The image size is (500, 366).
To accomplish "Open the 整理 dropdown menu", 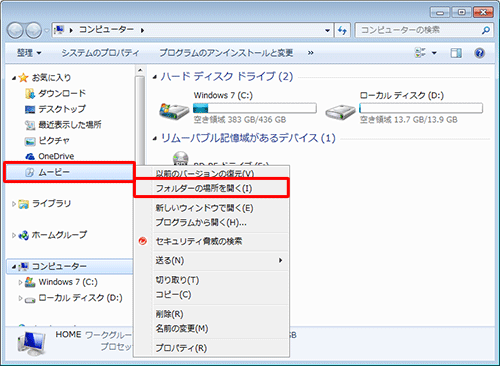I will point(29,53).
